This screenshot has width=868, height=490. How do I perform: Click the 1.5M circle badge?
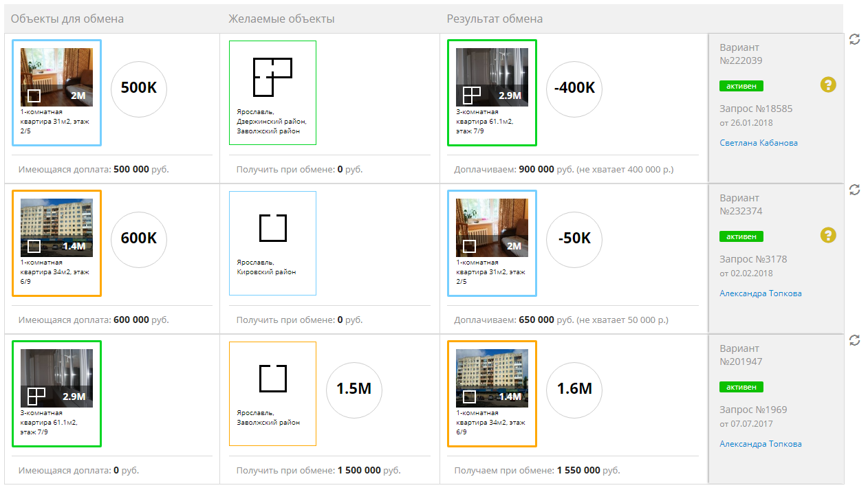354,389
